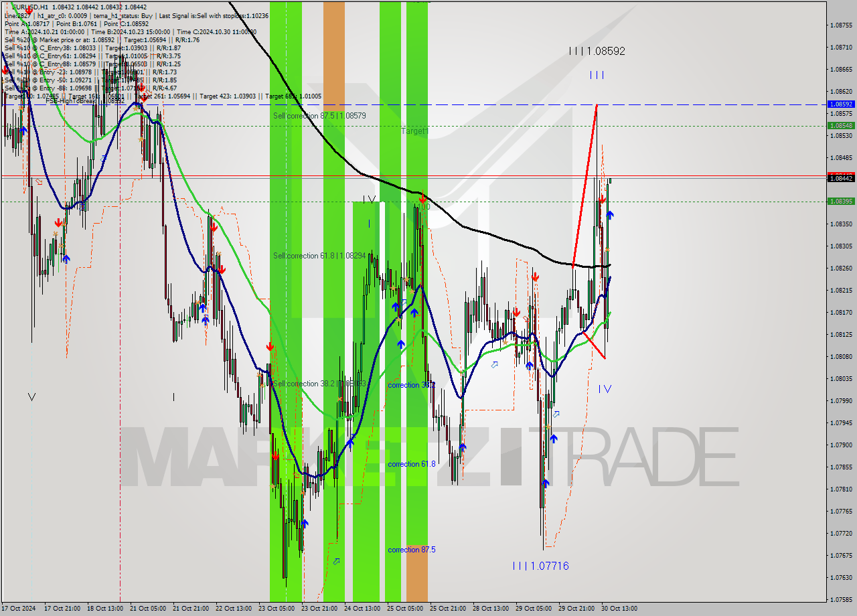857x616 pixels.
Task: Click the 1.08755 price axis value
Action: pyautogui.click(x=841, y=25)
